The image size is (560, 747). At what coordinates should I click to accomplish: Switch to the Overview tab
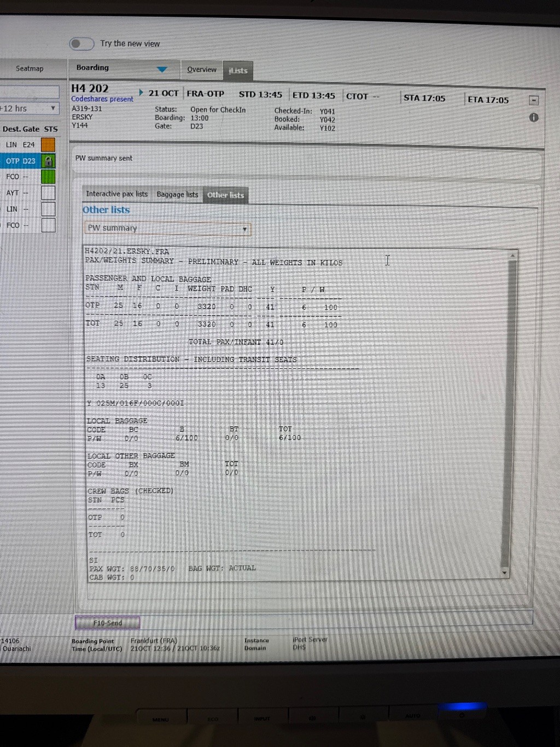[x=201, y=70]
